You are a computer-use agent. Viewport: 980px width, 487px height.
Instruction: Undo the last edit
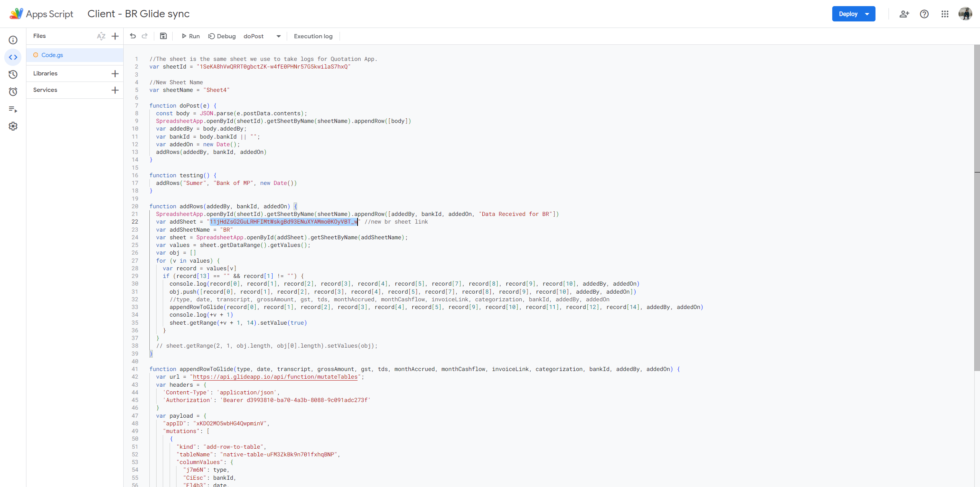tap(133, 36)
